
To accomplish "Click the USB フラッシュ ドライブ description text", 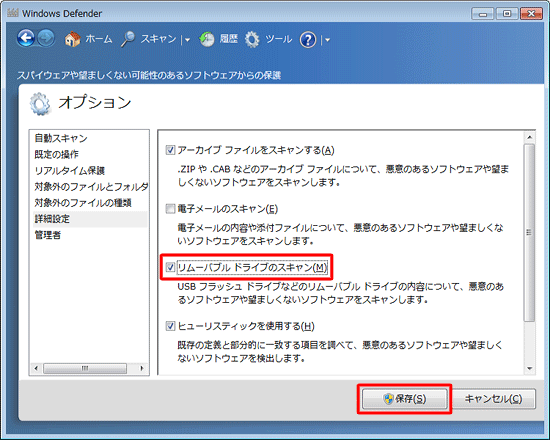I will pyautogui.click(x=340, y=293).
